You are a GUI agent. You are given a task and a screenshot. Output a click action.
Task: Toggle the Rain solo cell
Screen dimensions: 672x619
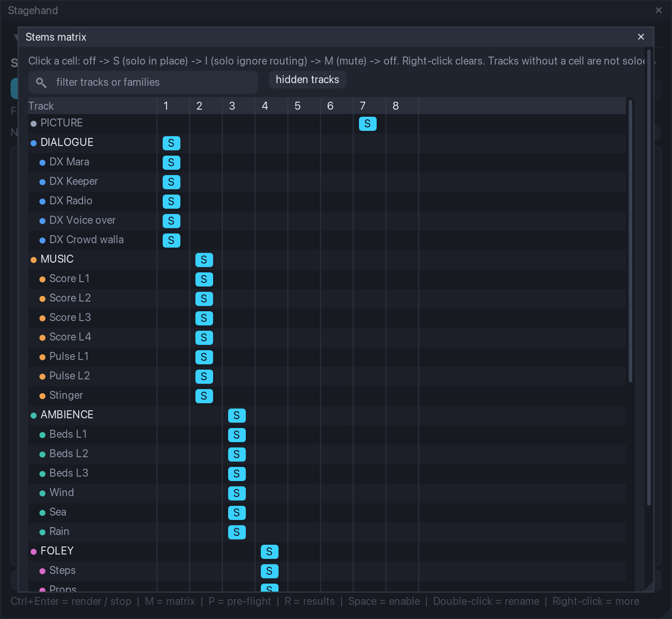[237, 532]
